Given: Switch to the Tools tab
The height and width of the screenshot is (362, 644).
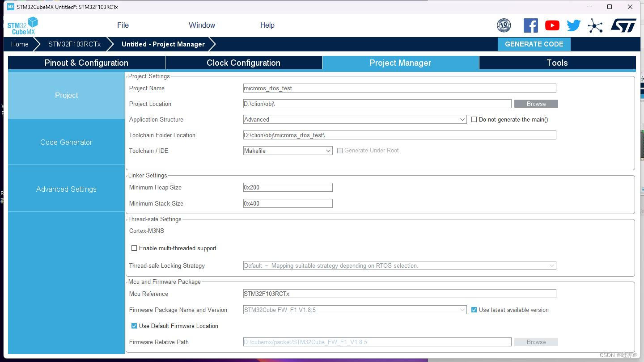Looking at the screenshot, I should [557, 63].
